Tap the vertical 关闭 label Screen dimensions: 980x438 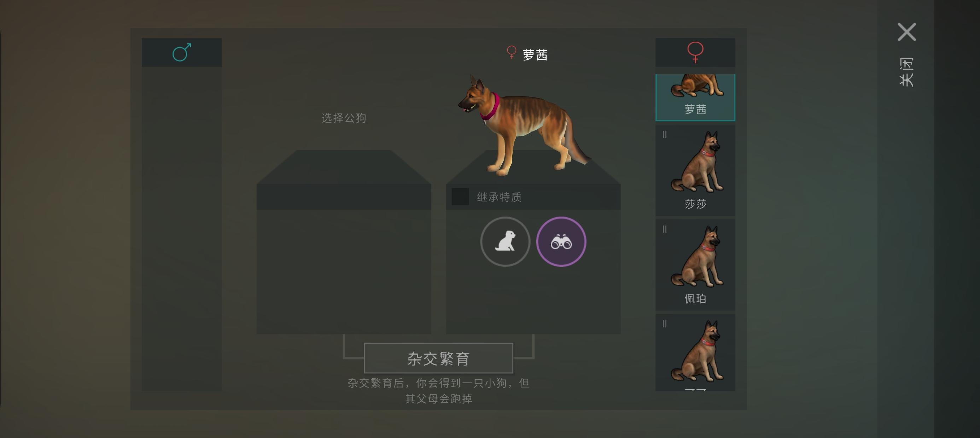(906, 72)
